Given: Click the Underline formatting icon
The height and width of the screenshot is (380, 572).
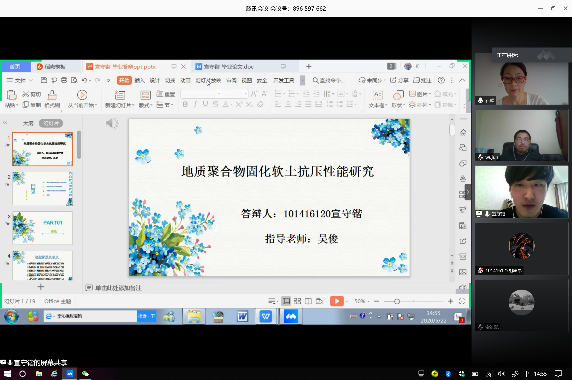Looking at the screenshot, I should pyautogui.click(x=205, y=105).
